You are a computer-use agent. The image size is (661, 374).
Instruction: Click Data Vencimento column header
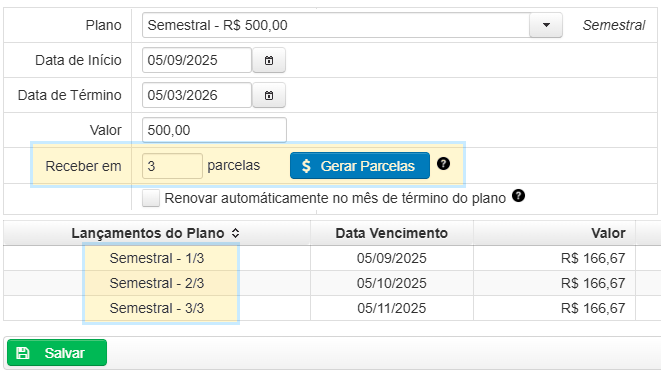[x=392, y=233]
